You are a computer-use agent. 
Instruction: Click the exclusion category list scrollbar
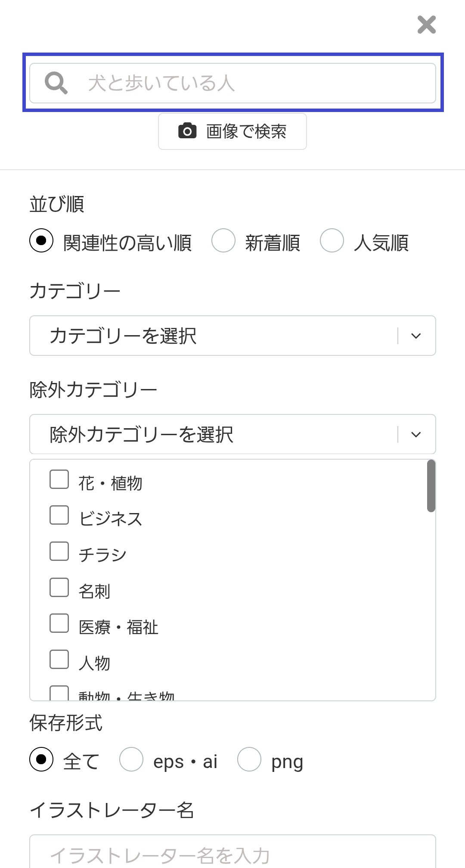point(431,486)
